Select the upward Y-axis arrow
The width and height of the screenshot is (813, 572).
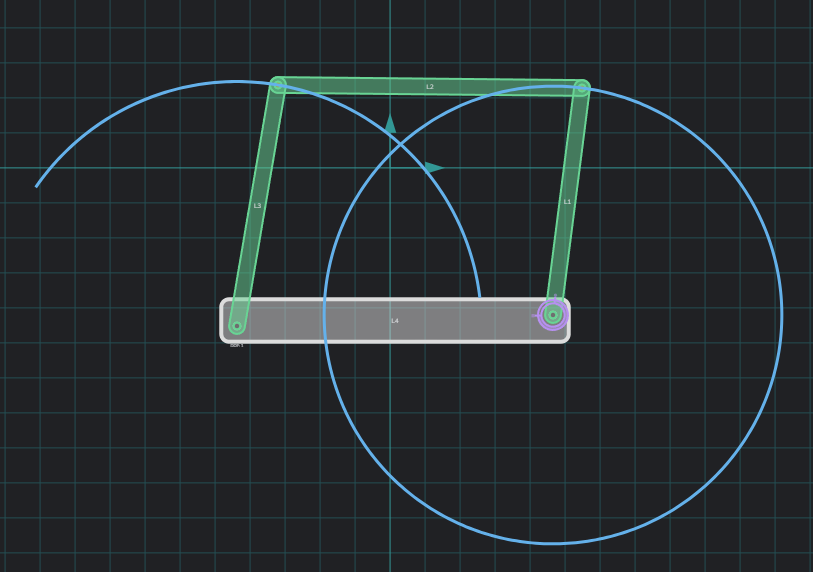[x=390, y=124]
